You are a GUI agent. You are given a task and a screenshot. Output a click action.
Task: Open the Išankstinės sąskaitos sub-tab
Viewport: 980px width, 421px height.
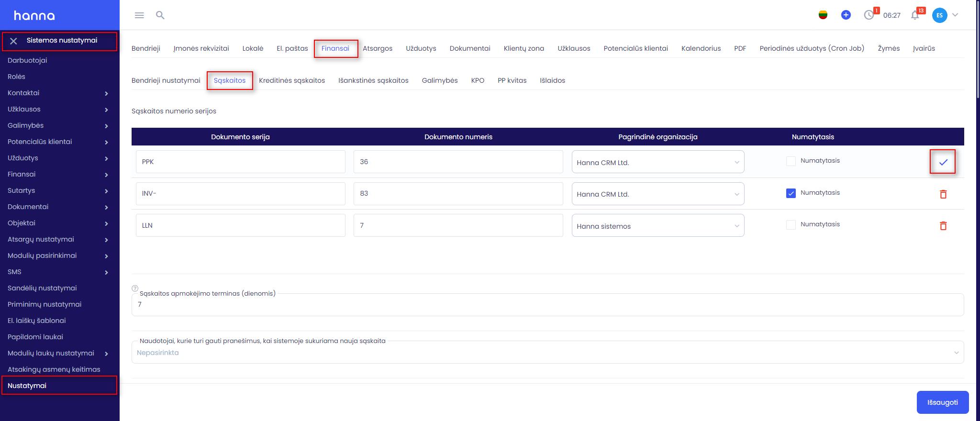[x=373, y=80]
